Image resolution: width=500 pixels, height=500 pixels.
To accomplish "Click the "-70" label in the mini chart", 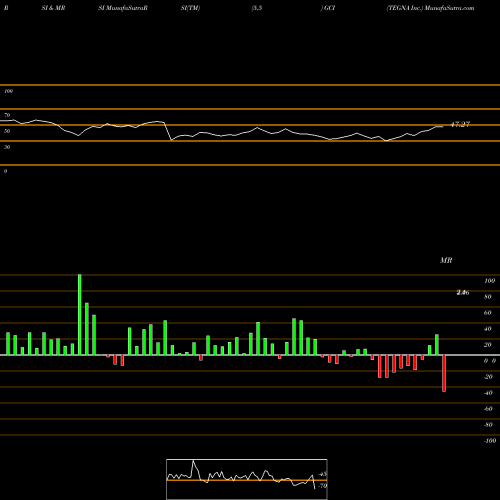I will pyautogui.click(x=322, y=486).
